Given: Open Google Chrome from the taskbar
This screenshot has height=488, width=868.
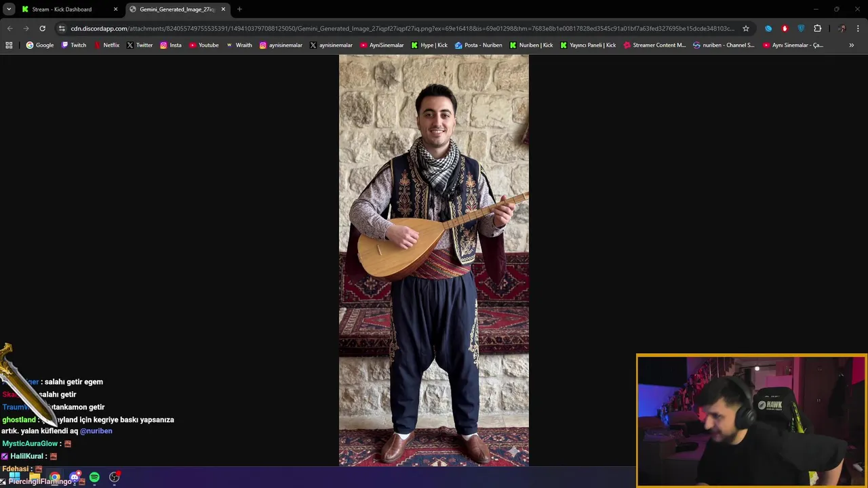Looking at the screenshot, I should (x=54, y=477).
